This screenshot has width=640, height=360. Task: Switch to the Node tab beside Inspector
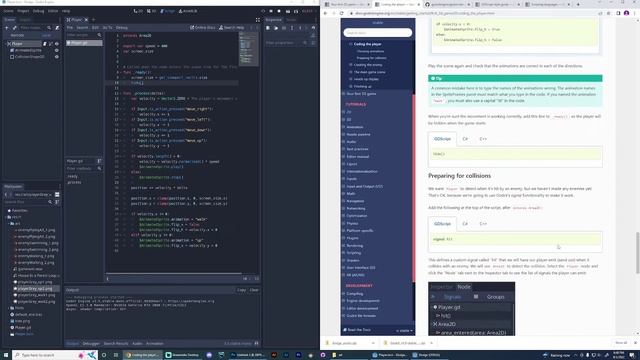pyautogui.click(x=291, y=20)
